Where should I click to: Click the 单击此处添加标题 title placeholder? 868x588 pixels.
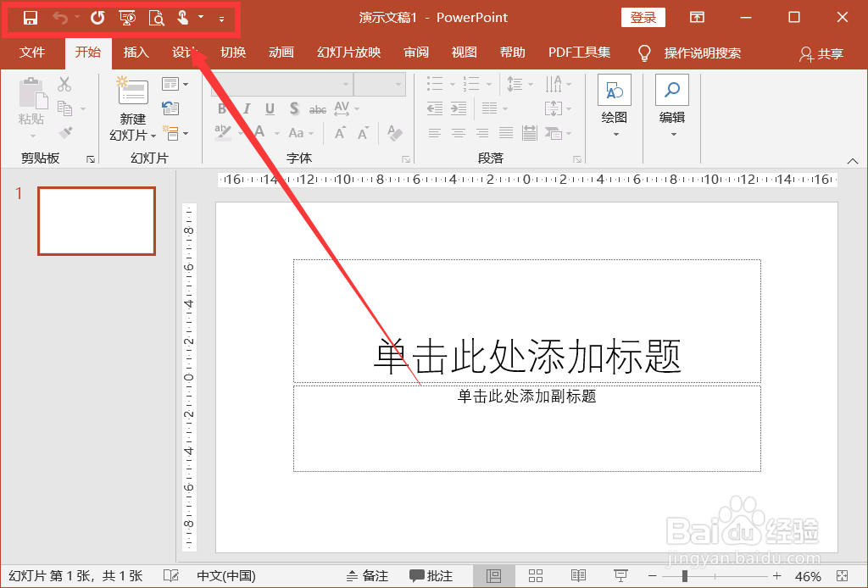[527, 321]
